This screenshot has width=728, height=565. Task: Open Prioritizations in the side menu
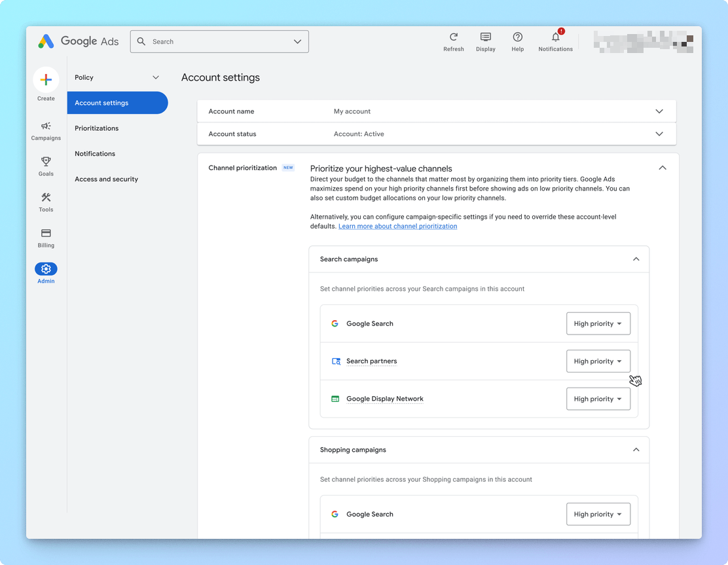pyautogui.click(x=97, y=128)
